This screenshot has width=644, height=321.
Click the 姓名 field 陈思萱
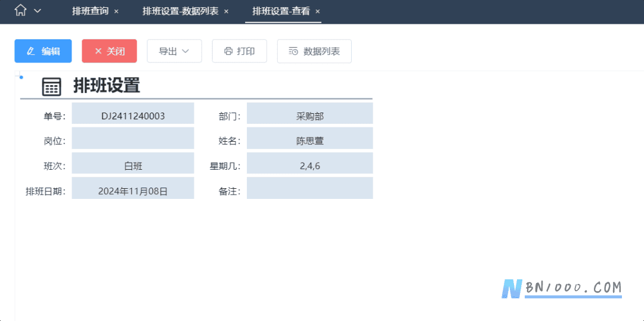[309, 138]
